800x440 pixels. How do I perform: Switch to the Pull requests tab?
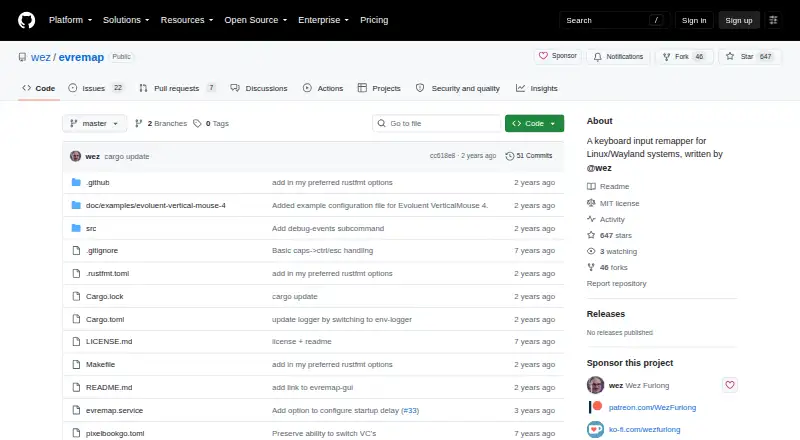(177, 88)
